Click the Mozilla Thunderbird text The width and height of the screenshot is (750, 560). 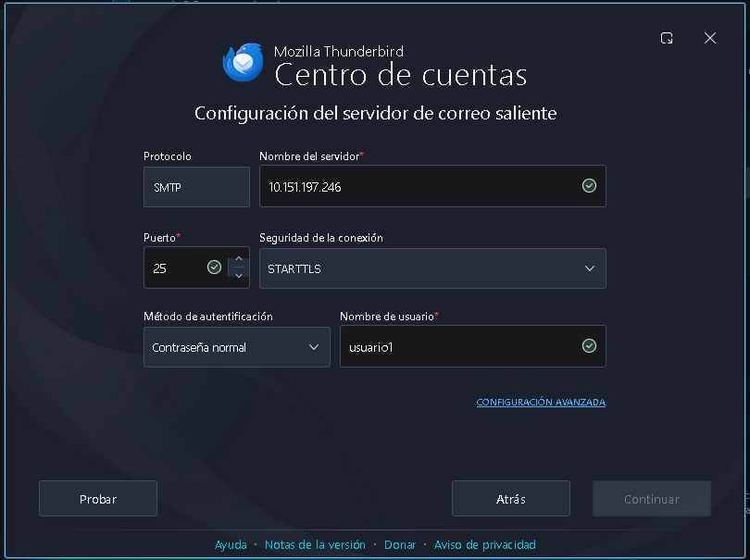click(339, 51)
